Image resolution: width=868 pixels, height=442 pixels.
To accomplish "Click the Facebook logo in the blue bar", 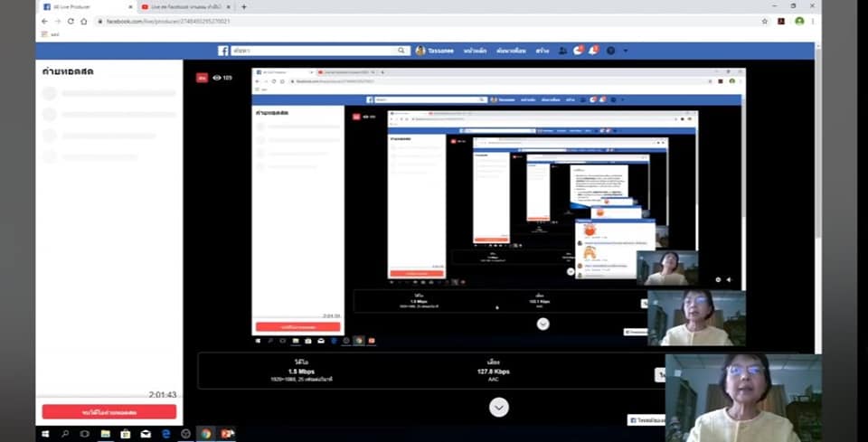I will [x=223, y=51].
